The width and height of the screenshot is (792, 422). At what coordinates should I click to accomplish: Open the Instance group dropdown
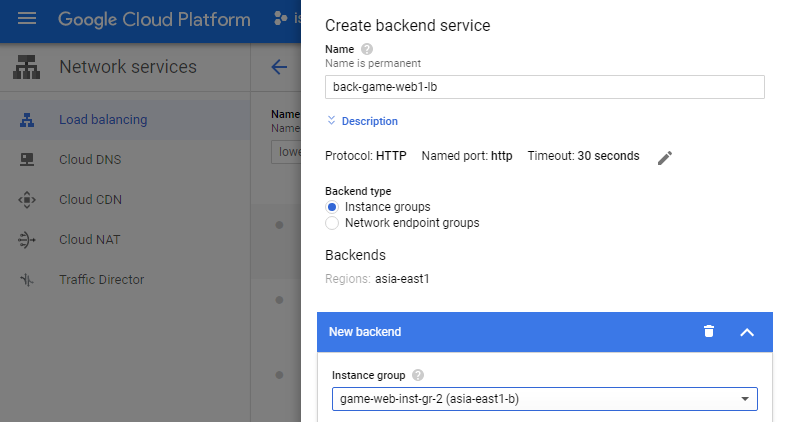click(544, 399)
